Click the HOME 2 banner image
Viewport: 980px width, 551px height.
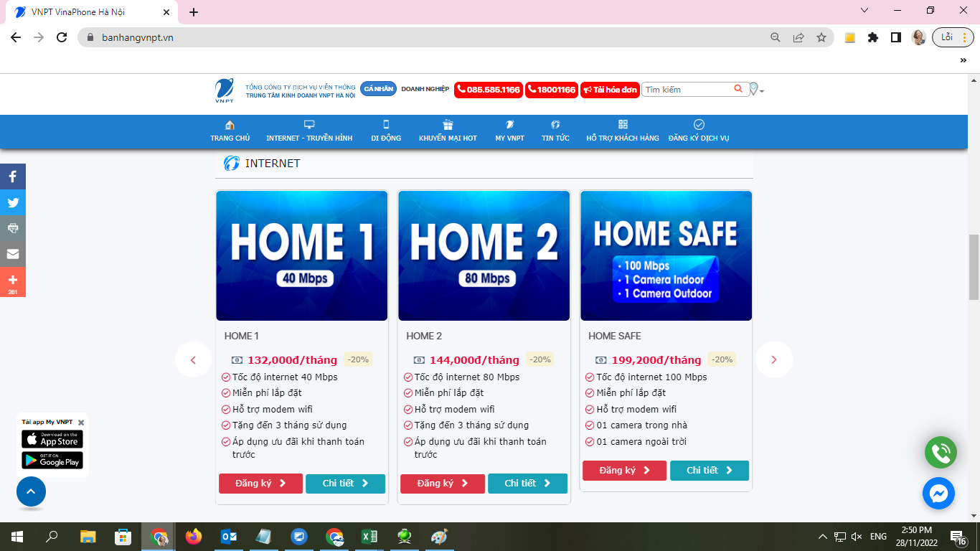coord(484,255)
